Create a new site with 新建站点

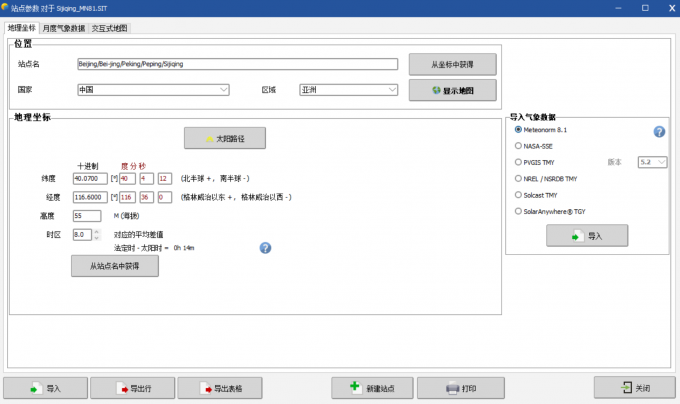click(x=372, y=388)
